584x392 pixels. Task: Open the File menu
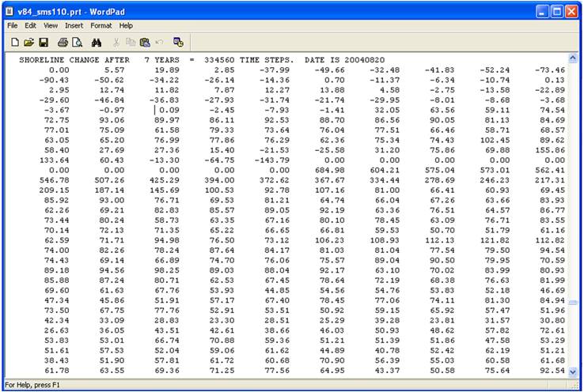click(x=13, y=25)
